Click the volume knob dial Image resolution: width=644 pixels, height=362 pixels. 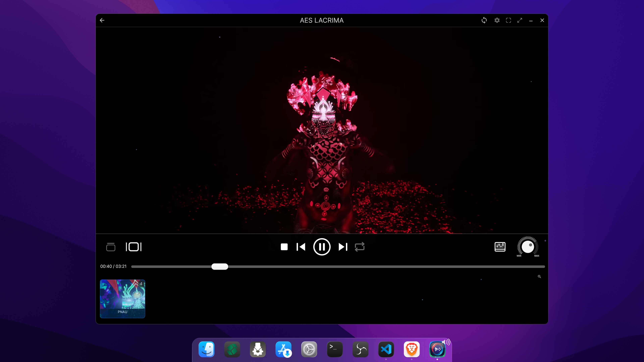pos(528,247)
